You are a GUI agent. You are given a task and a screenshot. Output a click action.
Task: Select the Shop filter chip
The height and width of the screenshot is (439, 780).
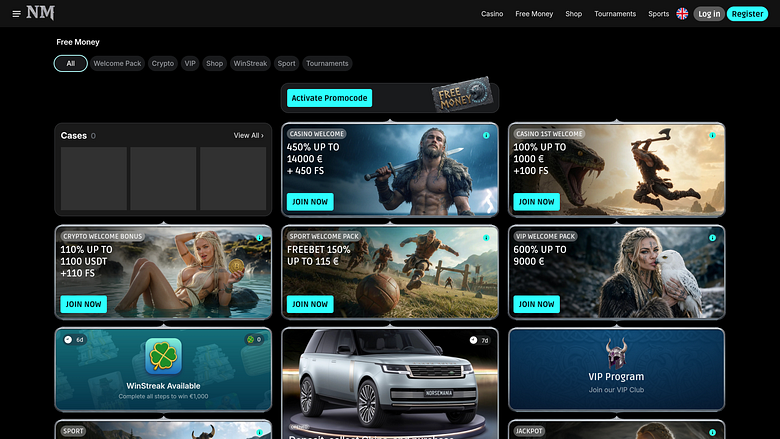(214, 64)
